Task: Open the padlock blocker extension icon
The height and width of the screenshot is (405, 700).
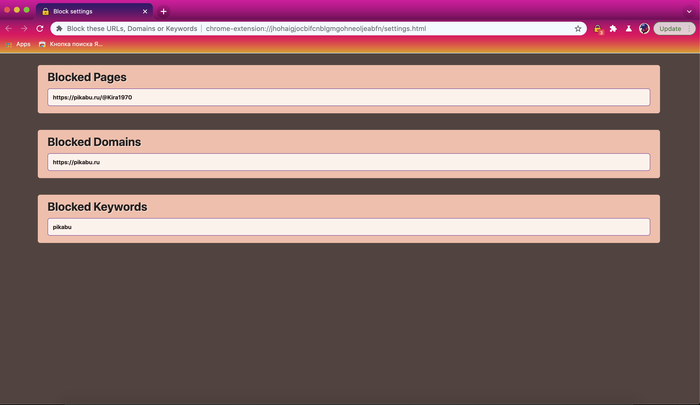Action: click(x=598, y=29)
